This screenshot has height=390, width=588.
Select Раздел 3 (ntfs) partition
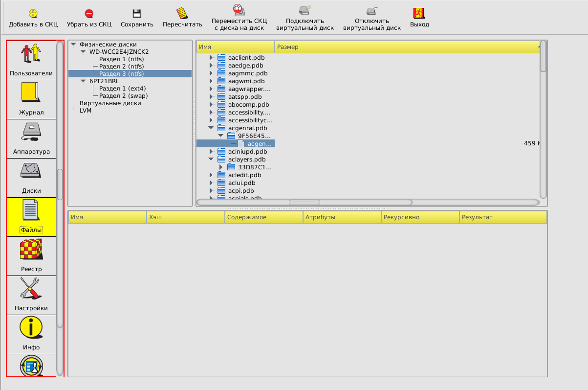(122, 73)
